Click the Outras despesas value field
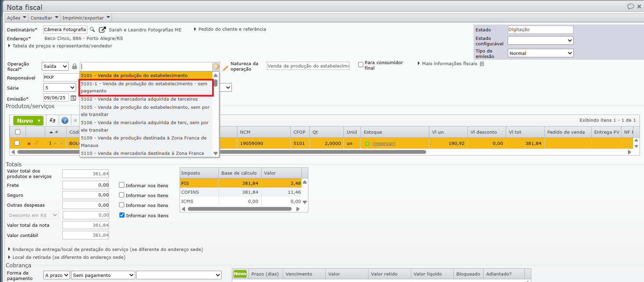This screenshot has height=282, width=644. click(x=86, y=205)
